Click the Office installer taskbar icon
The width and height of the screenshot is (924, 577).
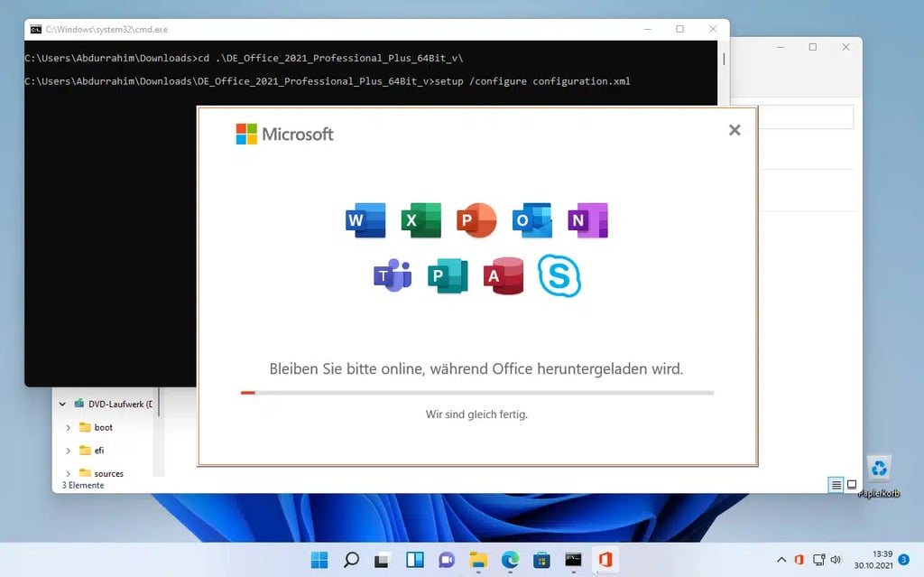coord(605,559)
